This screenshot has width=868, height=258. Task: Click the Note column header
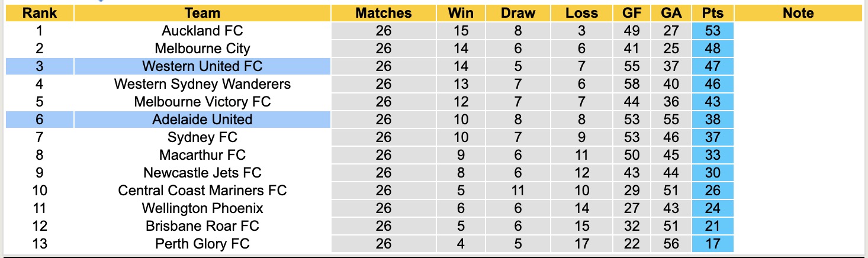click(798, 13)
